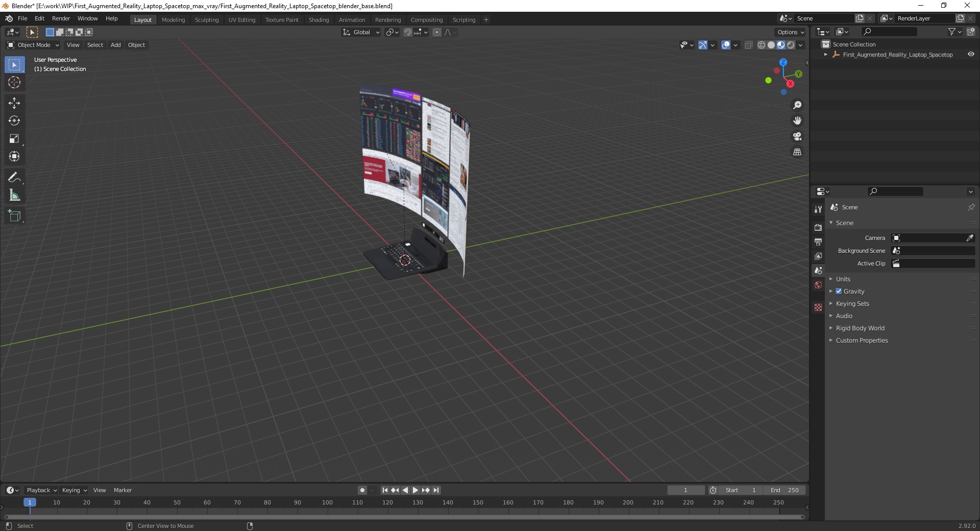980x531 pixels.
Task: Open the World properties tab icon
Action: pyautogui.click(x=818, y=285)
